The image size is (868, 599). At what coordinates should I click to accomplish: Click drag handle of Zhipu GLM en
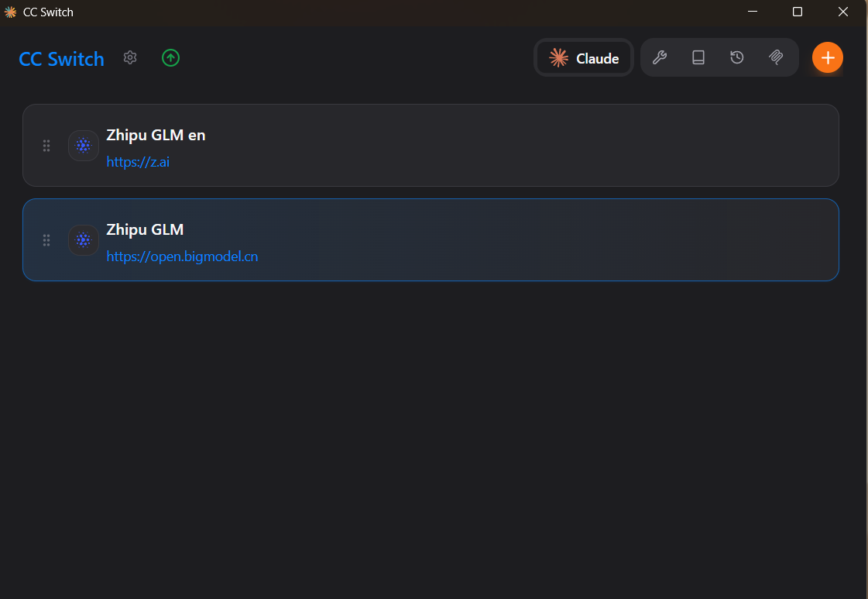[x=46, y=146]
